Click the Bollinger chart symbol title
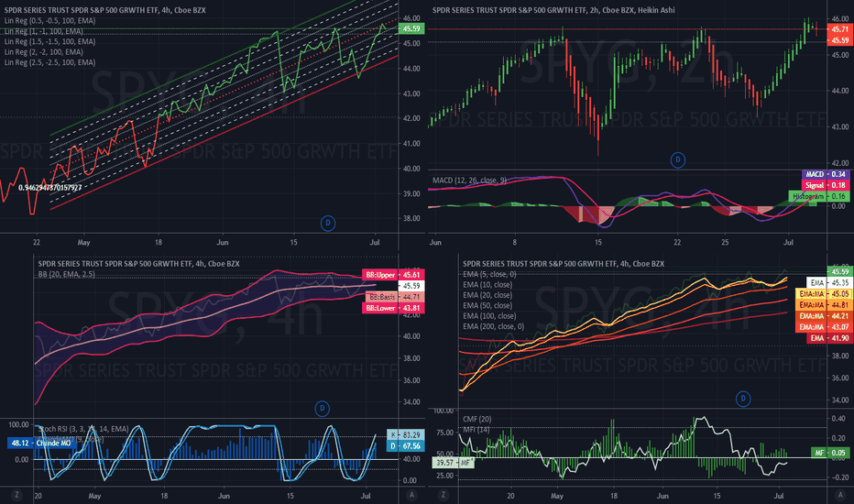The height and width of the screenshot is (504, 854). point(139,264)
